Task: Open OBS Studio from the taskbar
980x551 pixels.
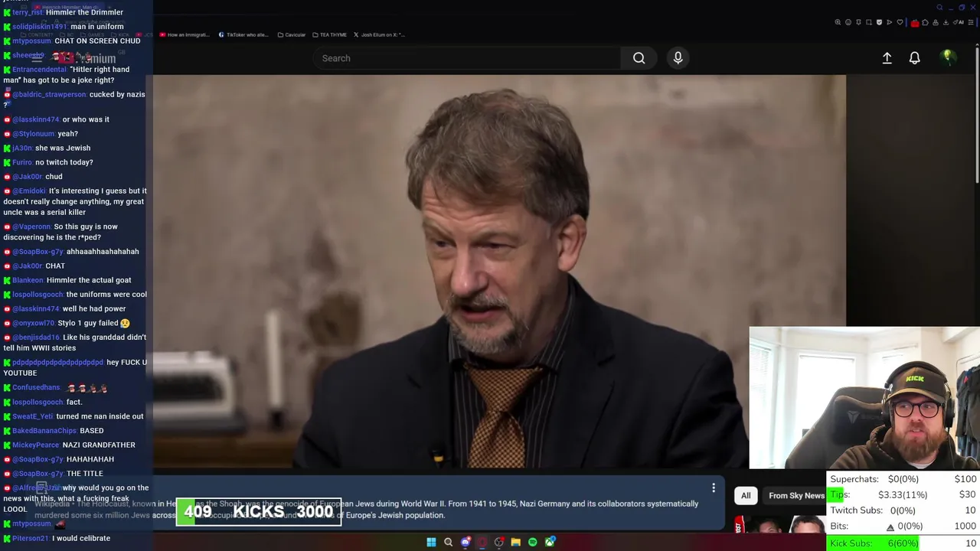Action: (498, 543)
